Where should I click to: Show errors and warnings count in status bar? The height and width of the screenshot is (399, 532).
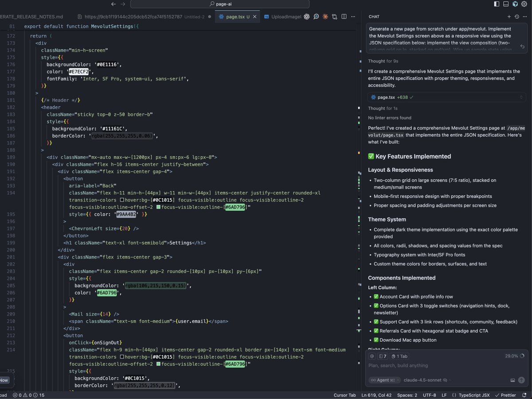(29, 395)
